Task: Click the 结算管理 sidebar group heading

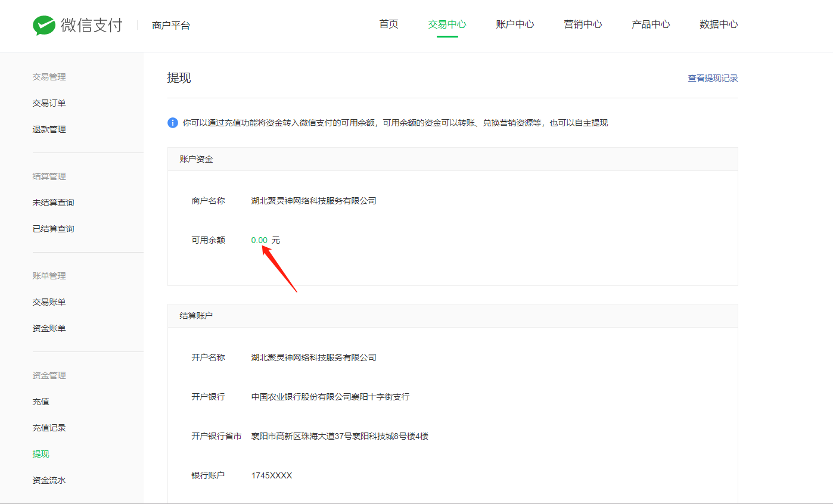Action: (49, 176)
